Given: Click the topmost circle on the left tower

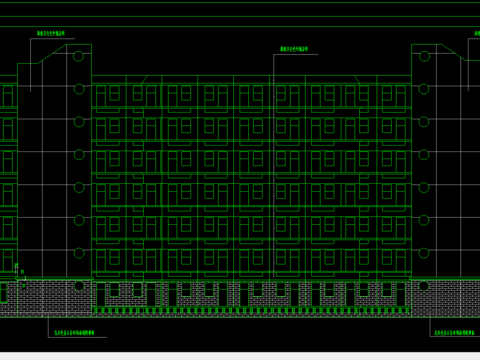Looking at the screenshot, I should pyautogui.click(x=79, y=56).
